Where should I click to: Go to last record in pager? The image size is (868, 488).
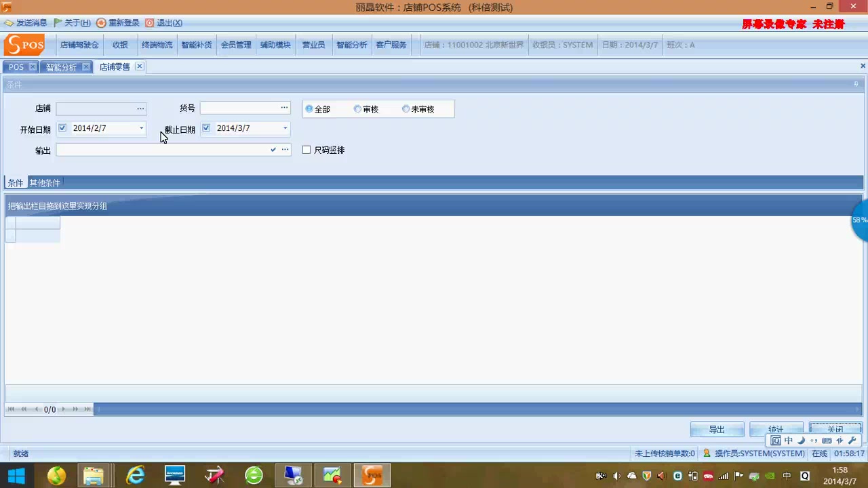[87, 409]
